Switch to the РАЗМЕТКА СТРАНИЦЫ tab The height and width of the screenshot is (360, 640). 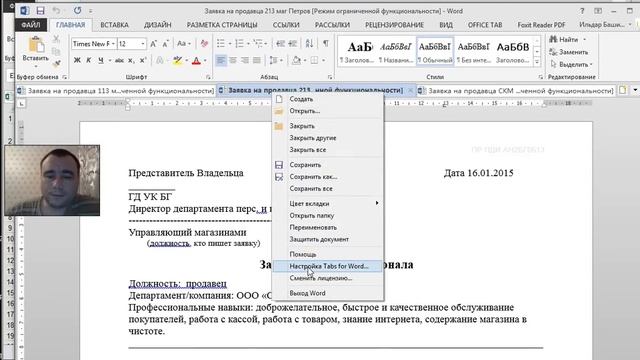pyautogui.click(x=222, y=25)
